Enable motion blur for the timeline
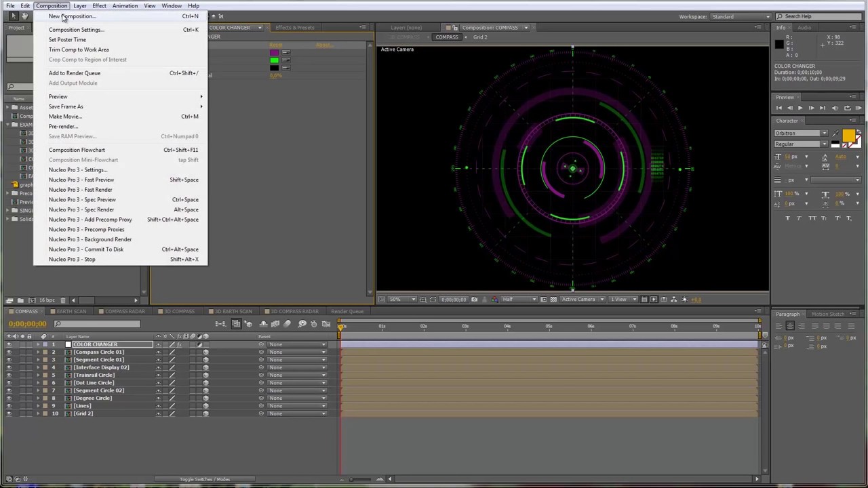Image resolution: width=868 pixels, height=488 pixels. [288, 324]
